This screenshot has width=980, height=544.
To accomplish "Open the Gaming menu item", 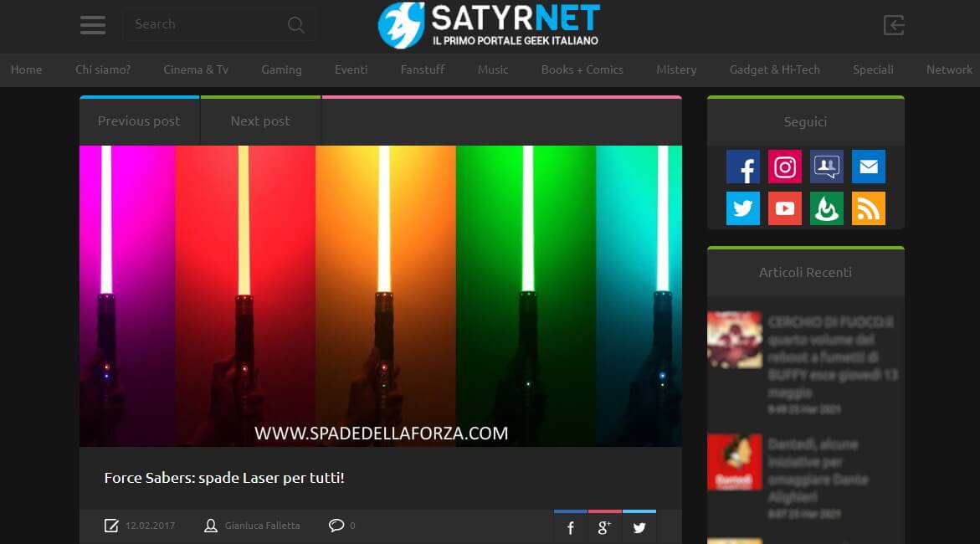I will click(x=281, y=69).
